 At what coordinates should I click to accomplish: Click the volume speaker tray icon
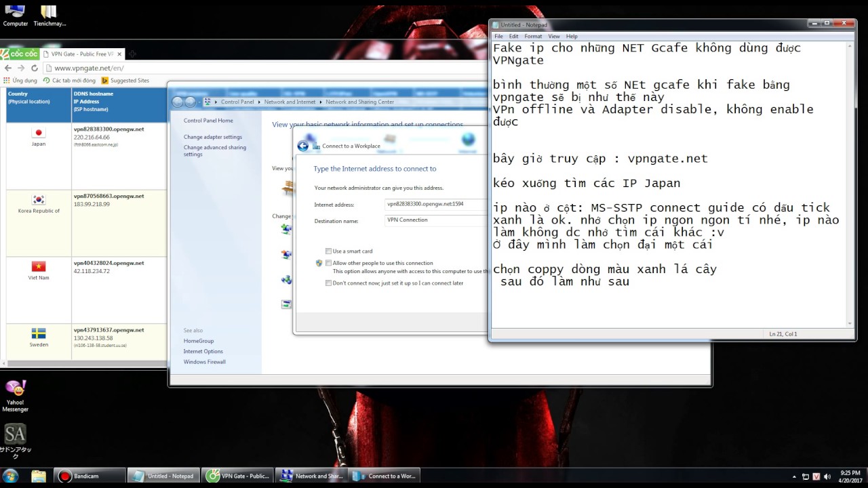point(827,476)
